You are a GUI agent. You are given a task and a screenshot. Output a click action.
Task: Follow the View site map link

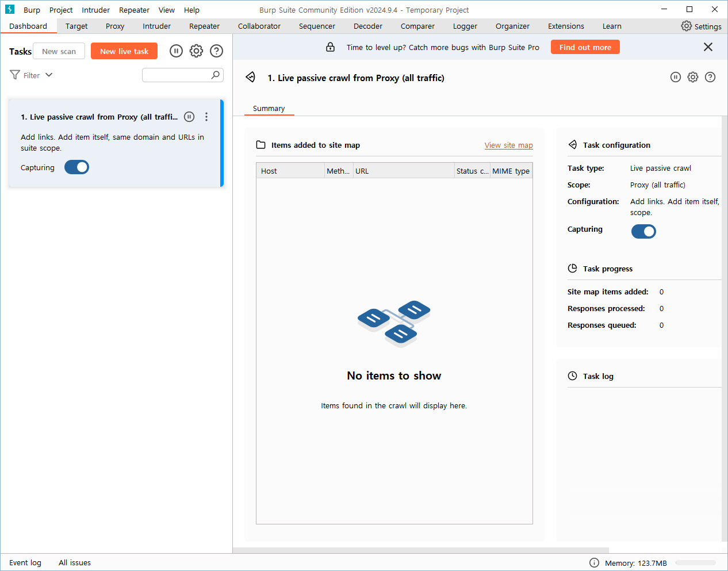click(x=509, y=145)
